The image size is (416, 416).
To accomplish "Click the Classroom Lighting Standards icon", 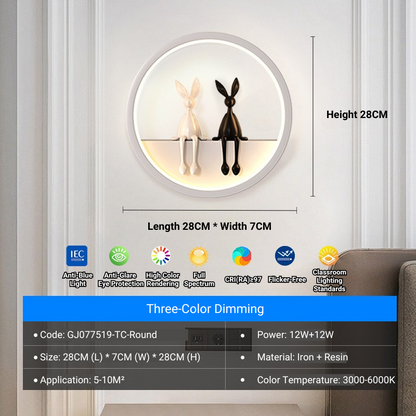I will [329, 256].
